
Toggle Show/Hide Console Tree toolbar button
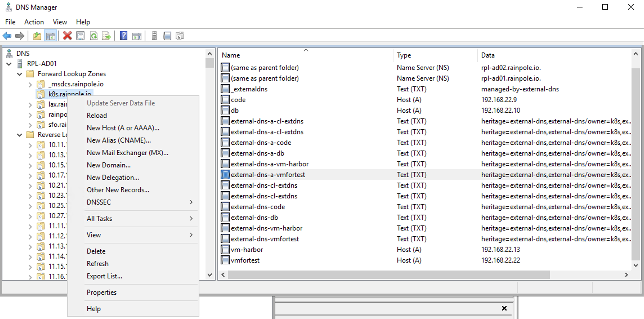point(51,36)
